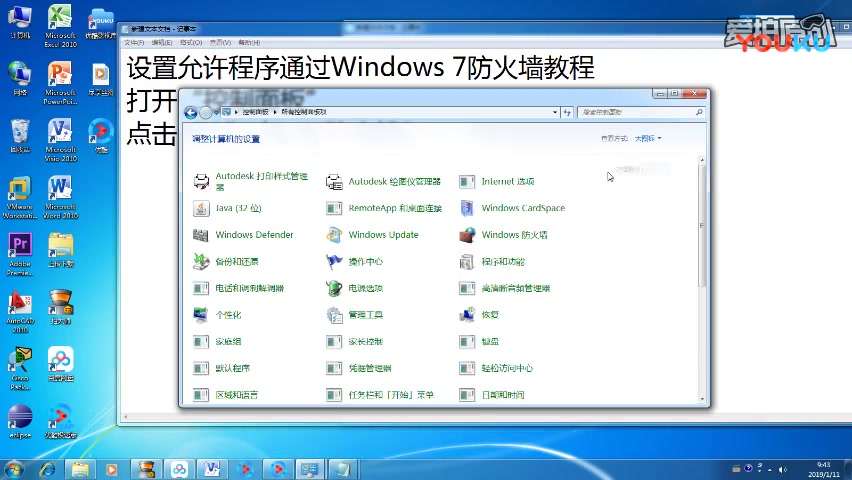Select VMware Workstation desktop shortcut
This screenshot has width=852, height=480.
[x=20, y=197]
